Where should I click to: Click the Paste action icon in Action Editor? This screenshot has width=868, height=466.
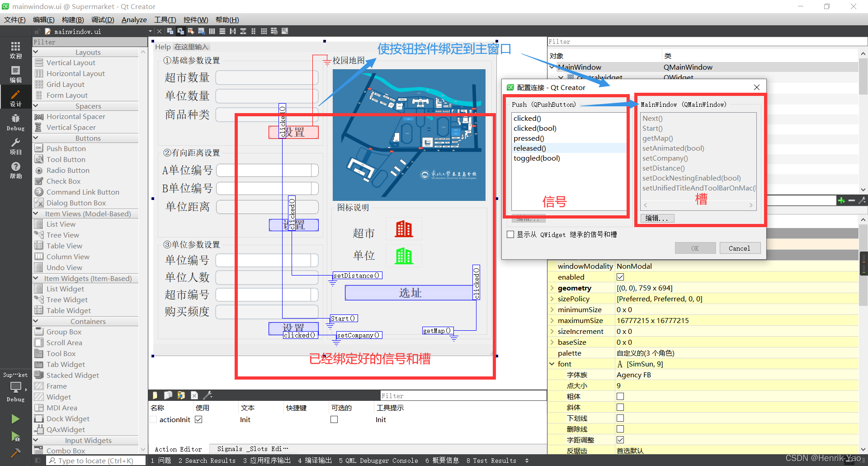coord(181,395)
